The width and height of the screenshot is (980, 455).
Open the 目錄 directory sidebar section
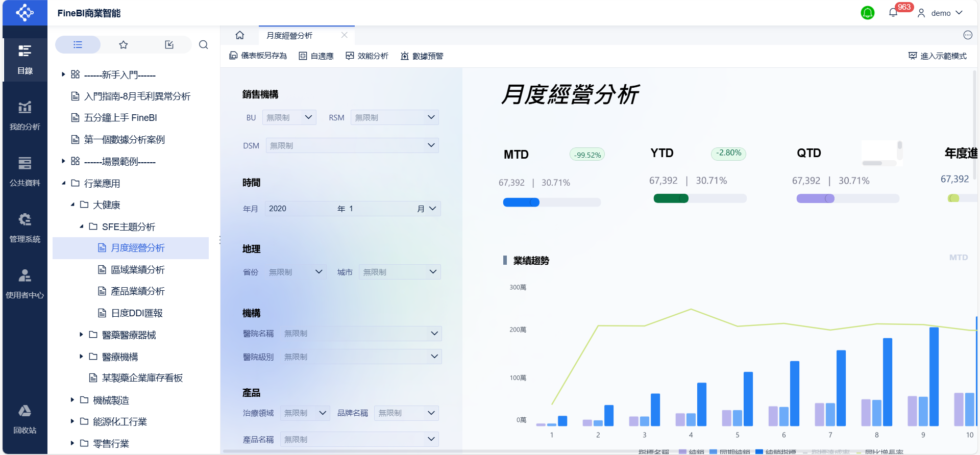click(24, 60)
